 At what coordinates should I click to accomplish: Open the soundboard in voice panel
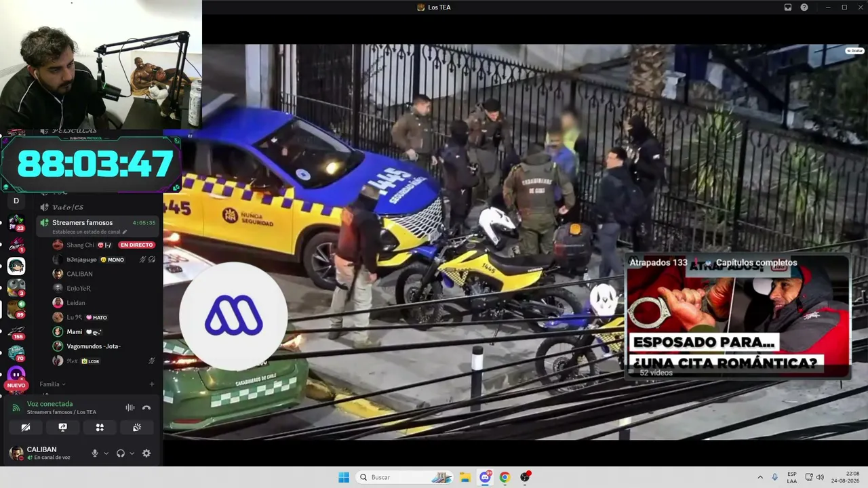(x=136, y=427)
